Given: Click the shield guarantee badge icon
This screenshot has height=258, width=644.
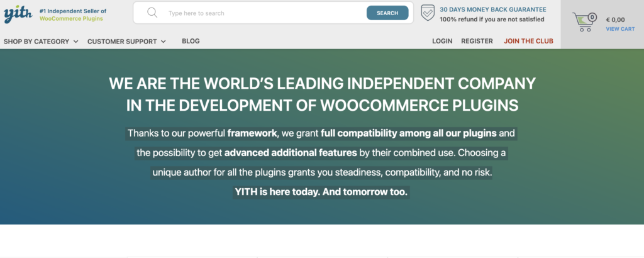Looking at the screenshot, I should 428,13.
